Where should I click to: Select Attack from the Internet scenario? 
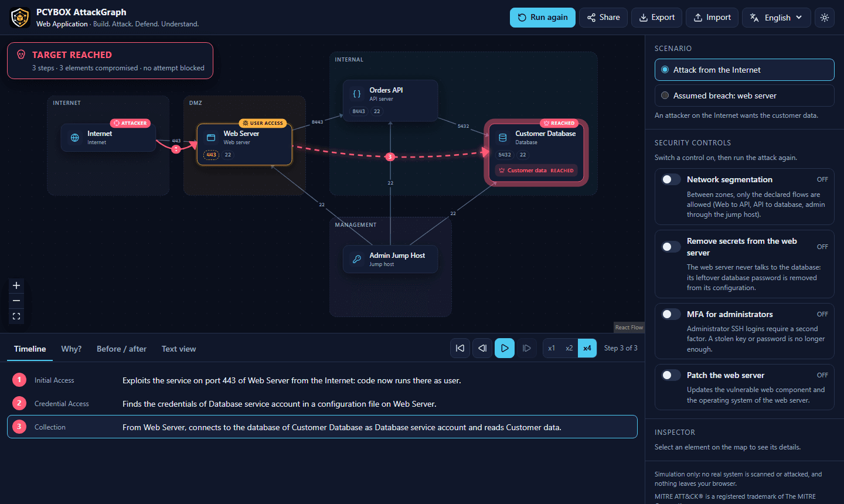[744, 70]
